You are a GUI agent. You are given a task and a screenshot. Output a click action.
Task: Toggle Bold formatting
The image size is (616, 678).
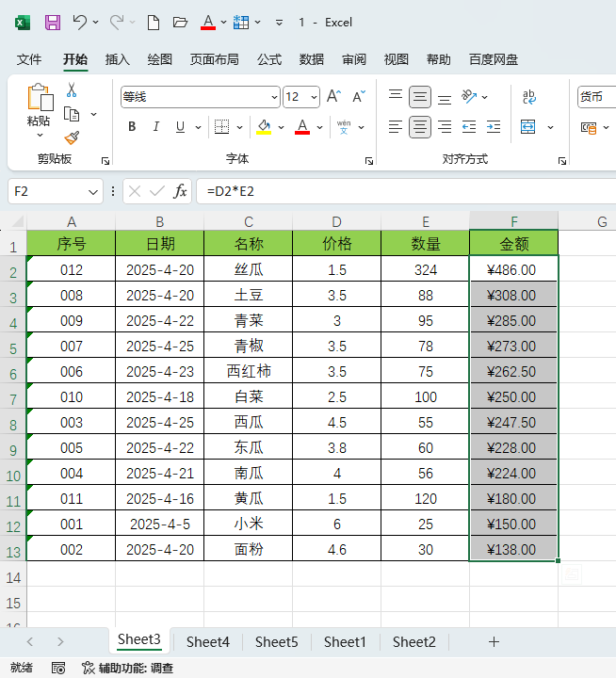tap(132, 127)
